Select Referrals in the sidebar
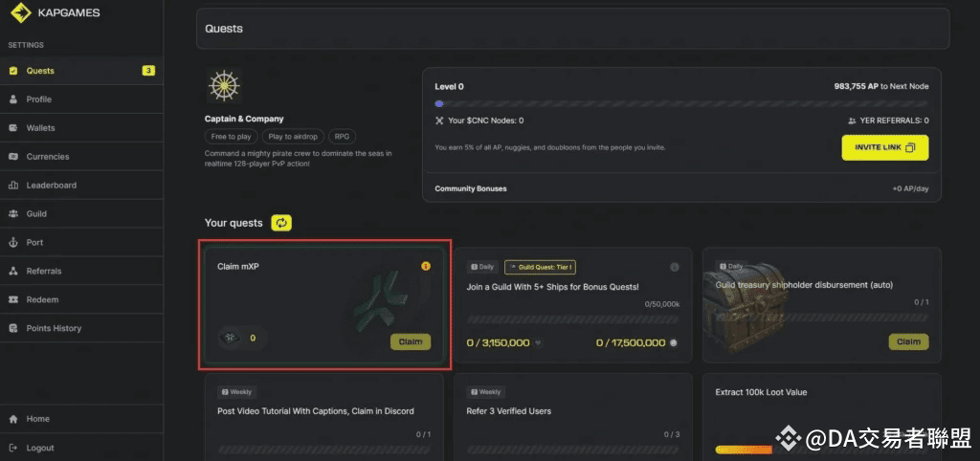The image size is (980, 461). tap(81, 271)
